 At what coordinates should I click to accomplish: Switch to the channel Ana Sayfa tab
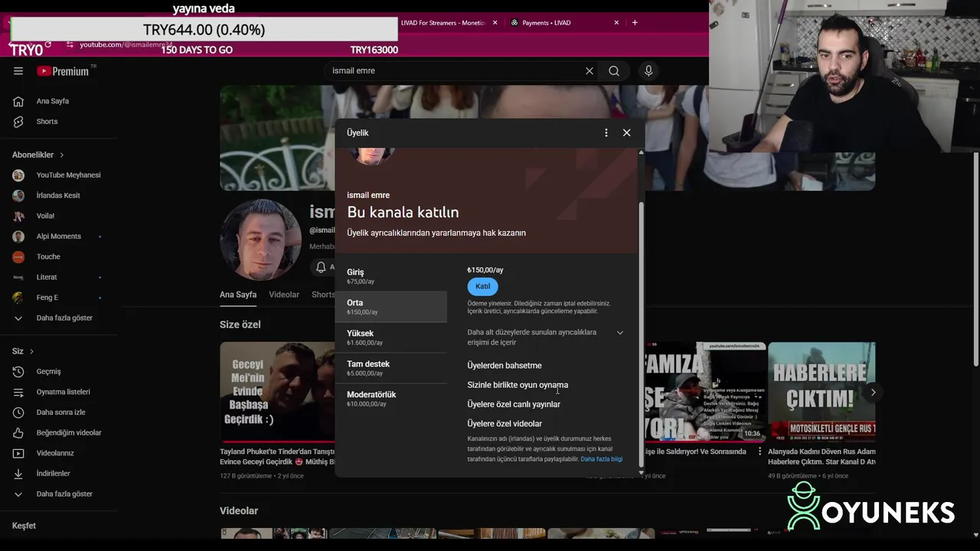point(238,295)
